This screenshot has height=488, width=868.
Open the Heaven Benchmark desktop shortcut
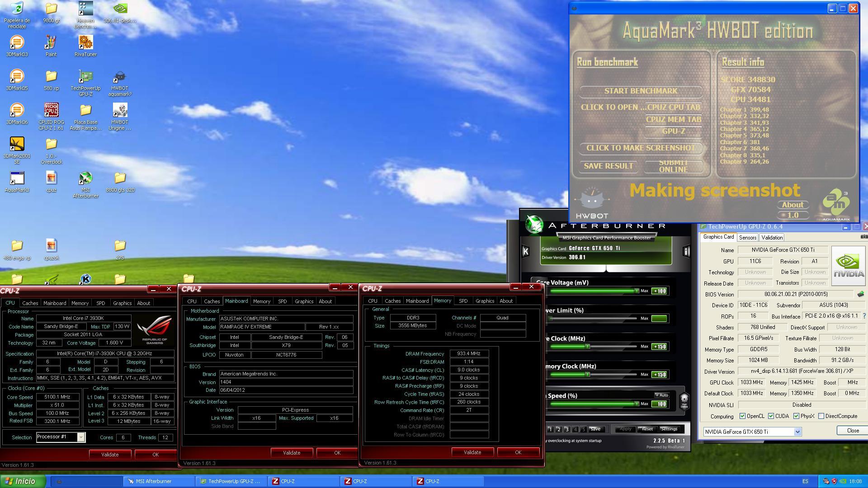tap(85, 15)
